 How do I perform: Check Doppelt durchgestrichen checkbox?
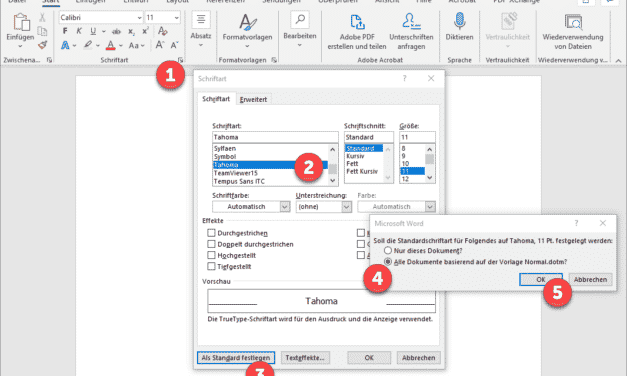point(211,244)
